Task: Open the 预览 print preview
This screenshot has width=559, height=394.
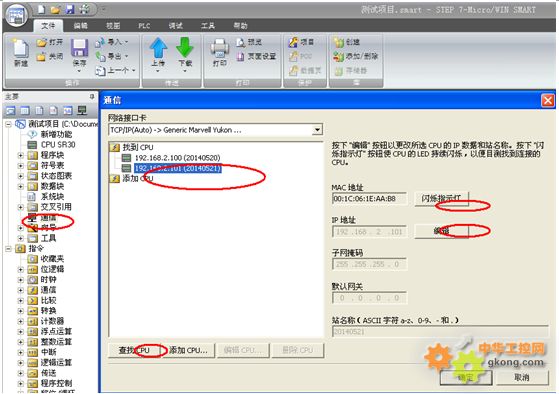Action: click(x=249, y=42)
